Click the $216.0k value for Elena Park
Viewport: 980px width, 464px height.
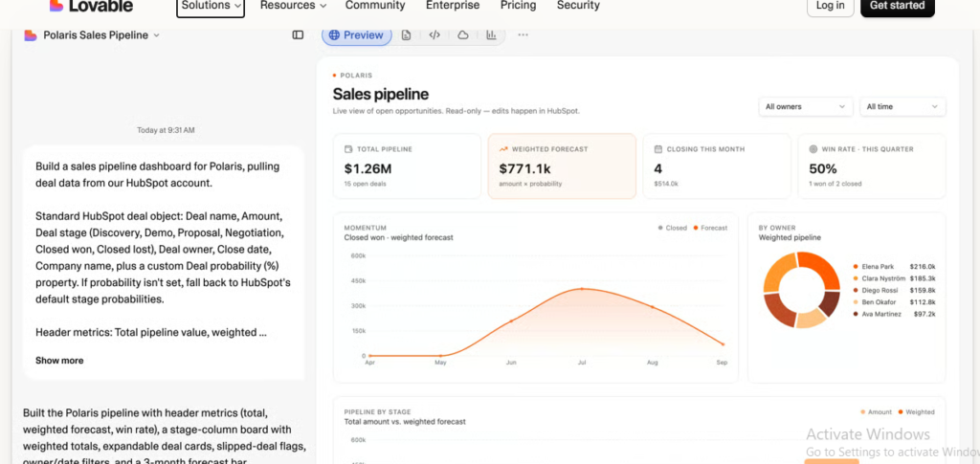[923, 267]
